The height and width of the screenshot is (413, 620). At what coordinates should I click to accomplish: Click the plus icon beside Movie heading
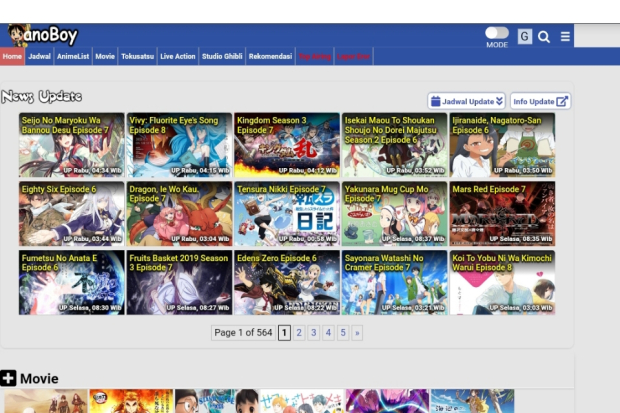[9, 378]
